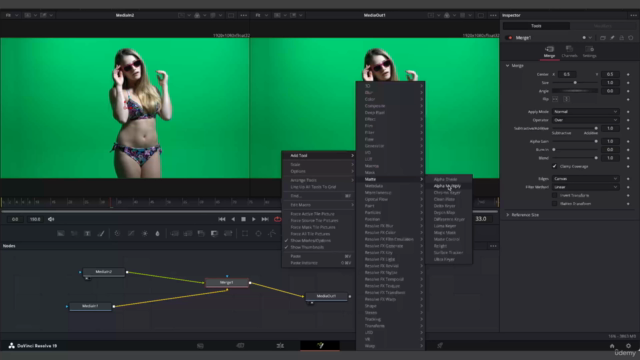Switch to Settings tab in Inspector
Screen dimensions: 640x360
coord(589,51)
